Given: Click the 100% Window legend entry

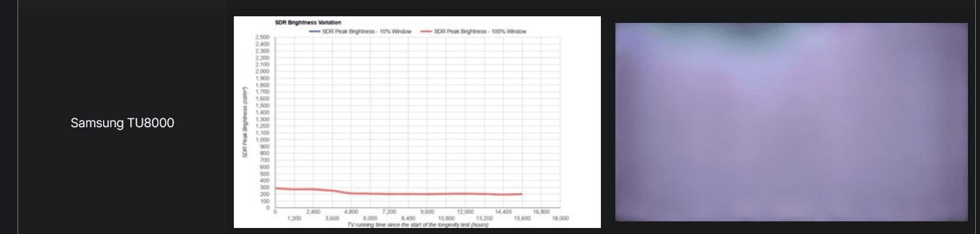Looking at the screenshot, I should (x=473, y=31).
